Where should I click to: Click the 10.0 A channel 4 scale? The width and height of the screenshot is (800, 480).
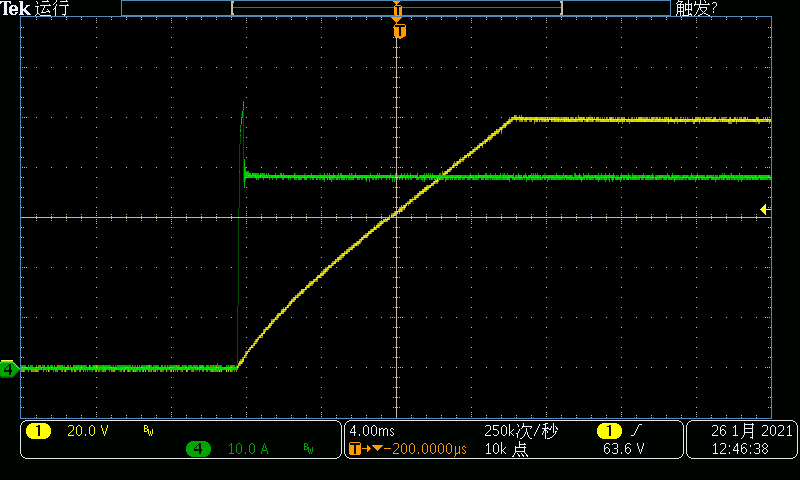248,449
